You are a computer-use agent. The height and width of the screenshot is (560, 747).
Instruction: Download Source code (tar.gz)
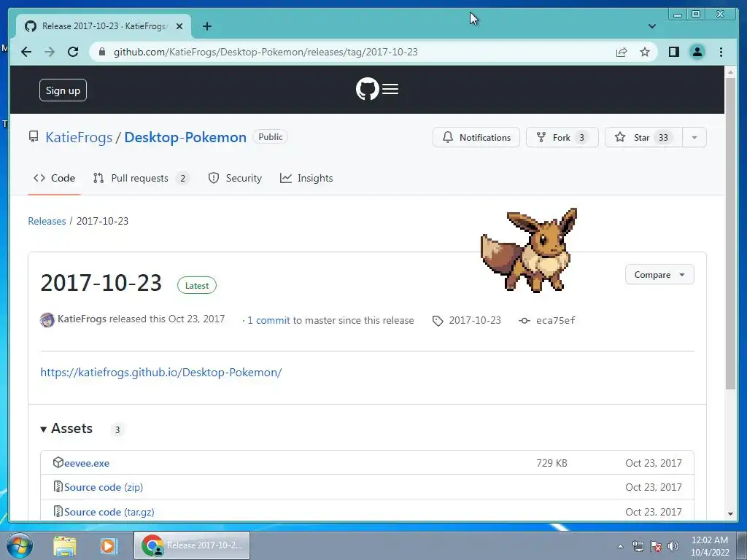point(109,512)
